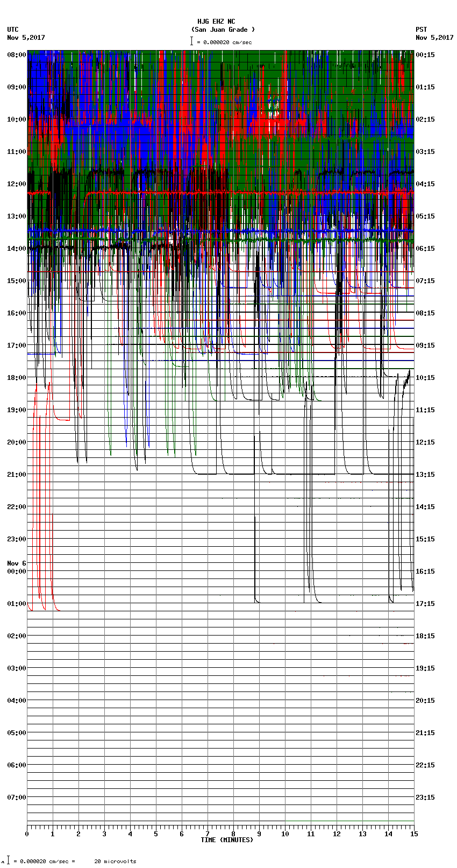Click the 03:15 PST row label
Viewport: 457px width, 868px height.
[425, 152]
